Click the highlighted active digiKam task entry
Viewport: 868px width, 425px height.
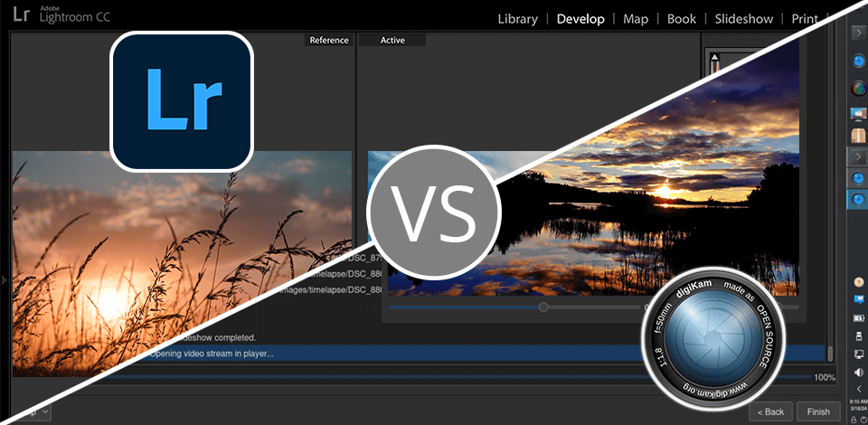[x=857, y=198]
